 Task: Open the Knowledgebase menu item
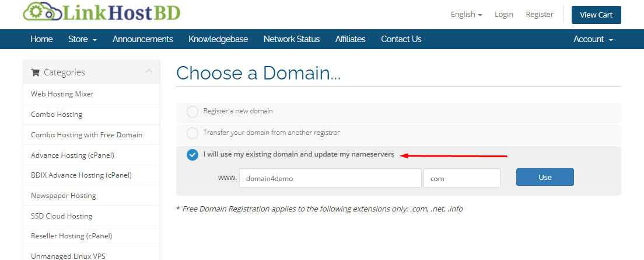[x=218, y=39]
